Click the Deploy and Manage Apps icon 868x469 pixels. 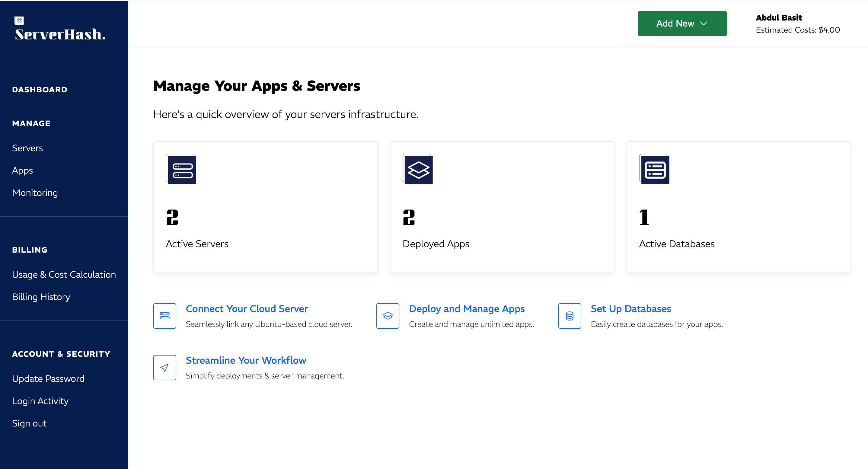point(388,316)
